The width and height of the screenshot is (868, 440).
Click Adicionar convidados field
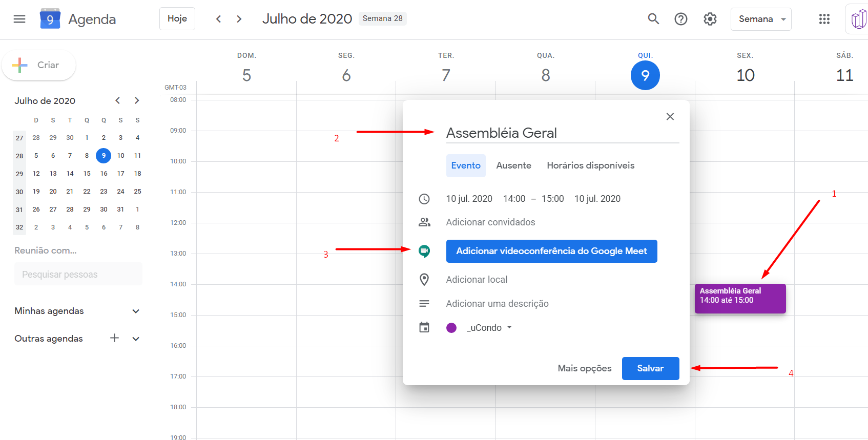coord(490,222)
